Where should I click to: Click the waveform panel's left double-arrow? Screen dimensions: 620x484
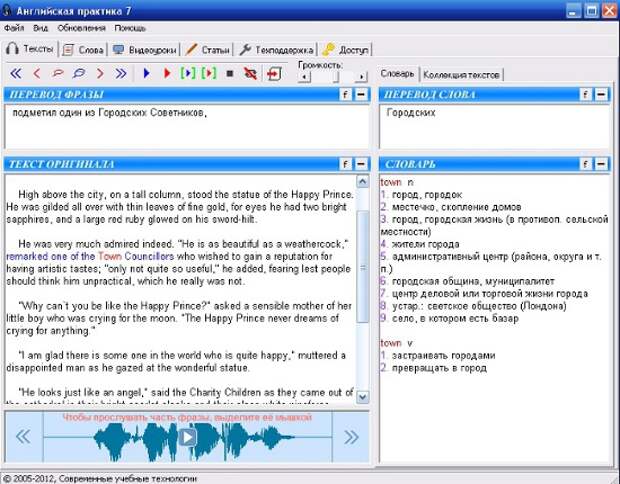coord(23,436)
